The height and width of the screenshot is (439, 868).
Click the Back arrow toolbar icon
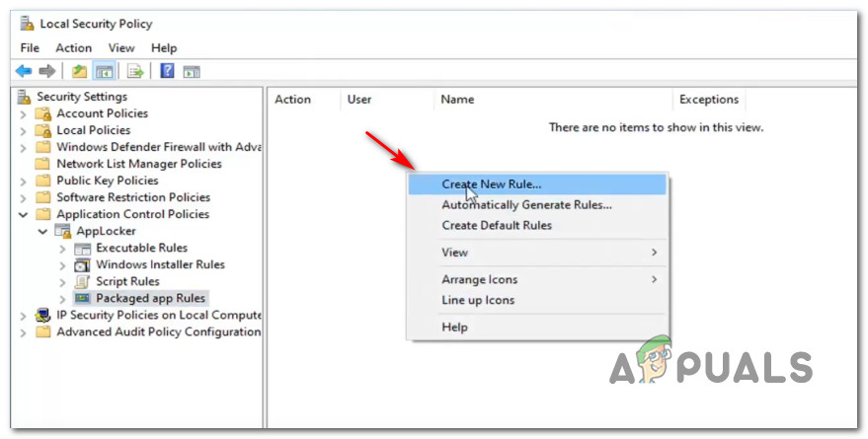pyautogui.click(x=24, y=71)
